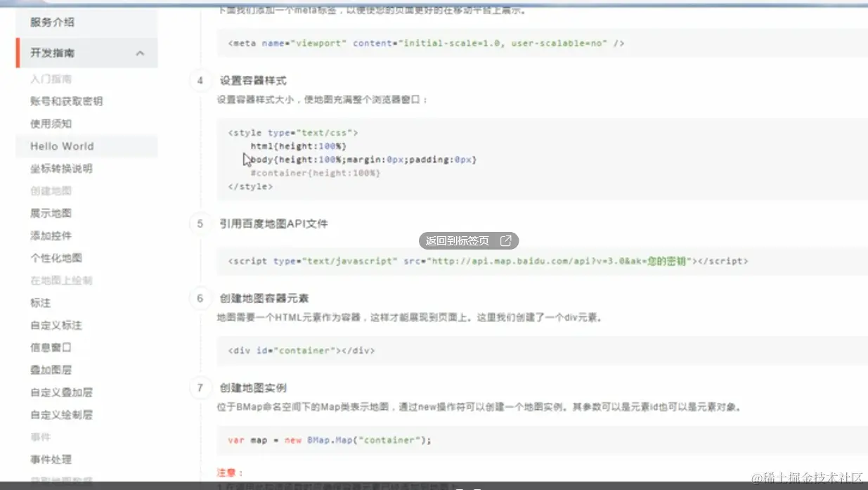Click the div id="container" code line
Viewport: 868px width, 490px height.
tap(302, 350)
